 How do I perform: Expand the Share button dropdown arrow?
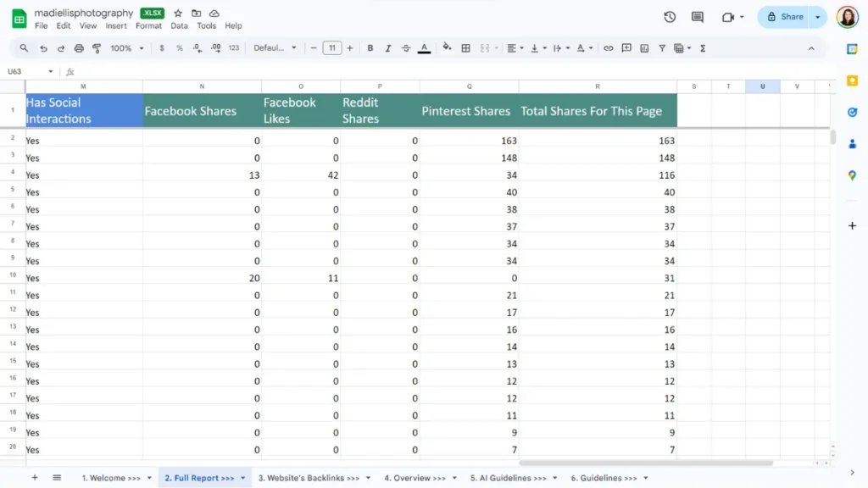click(818, 17)
